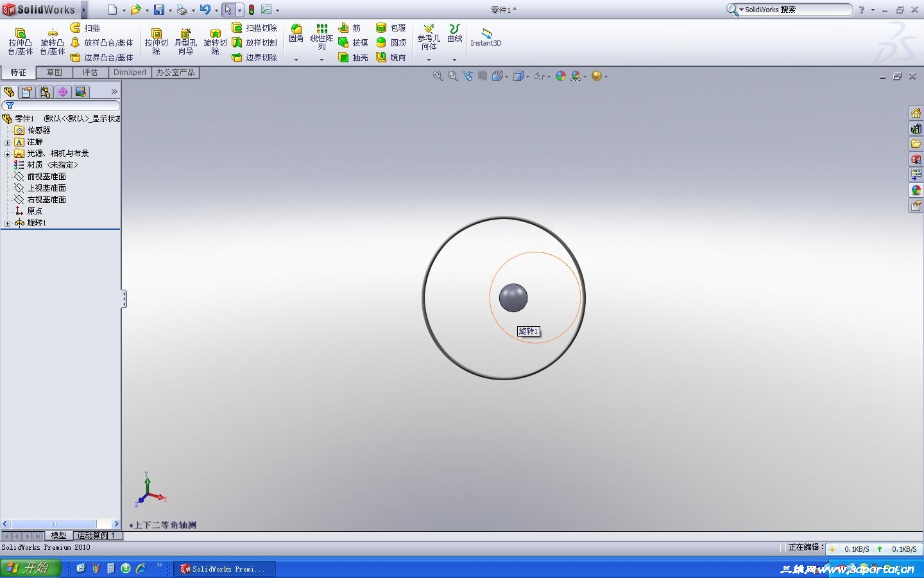The width and height of the screenshot is (924, 578).
Task: Choose the 圆顶 dome tool
Action: click(x=391, y=42)
